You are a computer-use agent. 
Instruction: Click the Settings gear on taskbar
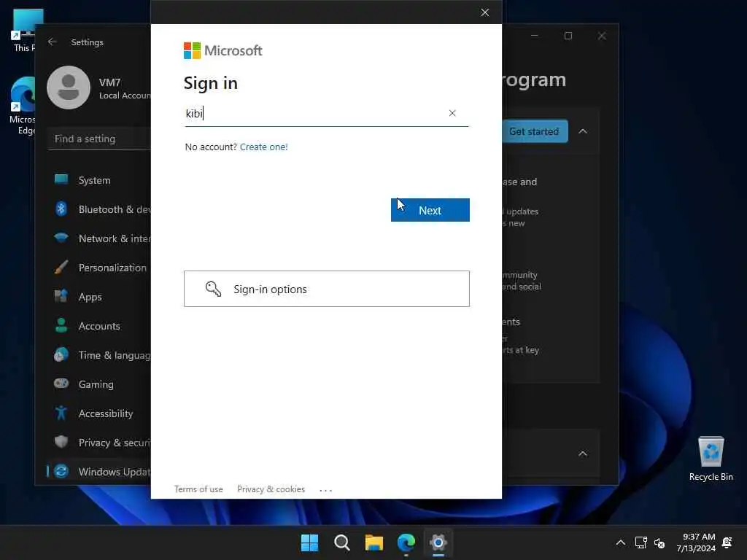438,542
